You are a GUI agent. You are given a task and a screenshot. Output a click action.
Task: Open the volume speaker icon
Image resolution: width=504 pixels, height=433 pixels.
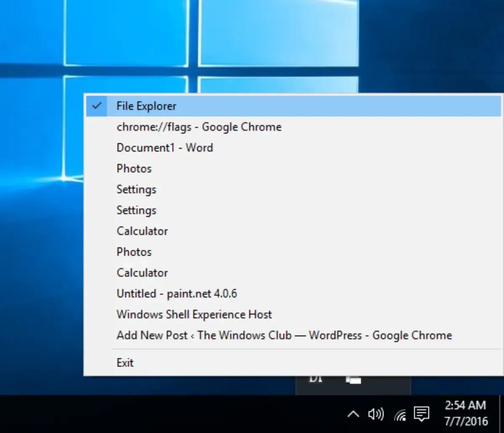click(376, 415)
